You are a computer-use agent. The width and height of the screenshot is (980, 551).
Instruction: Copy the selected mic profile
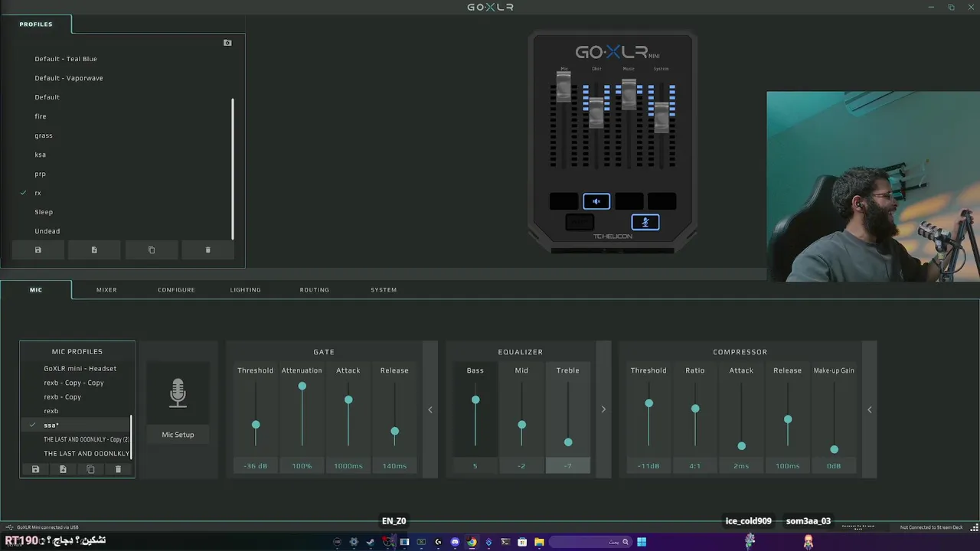pos(90,469)
